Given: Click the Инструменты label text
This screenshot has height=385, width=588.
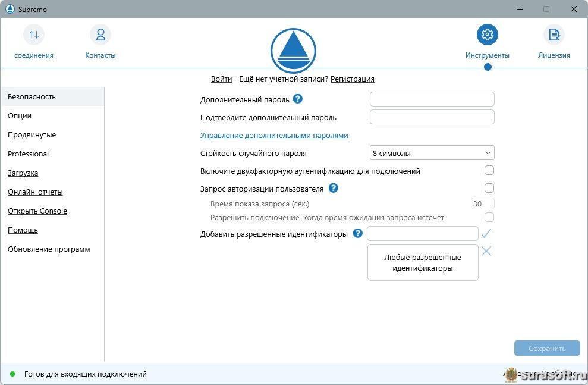Looking at the screenshot, I should 487,55.
